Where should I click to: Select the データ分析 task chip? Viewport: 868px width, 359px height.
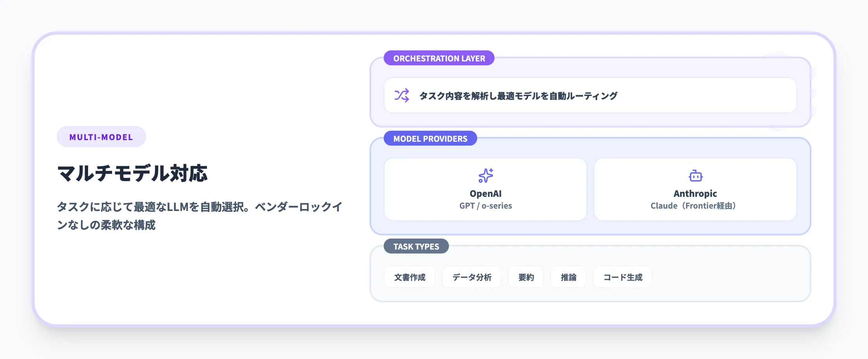[x=471, y=277]
